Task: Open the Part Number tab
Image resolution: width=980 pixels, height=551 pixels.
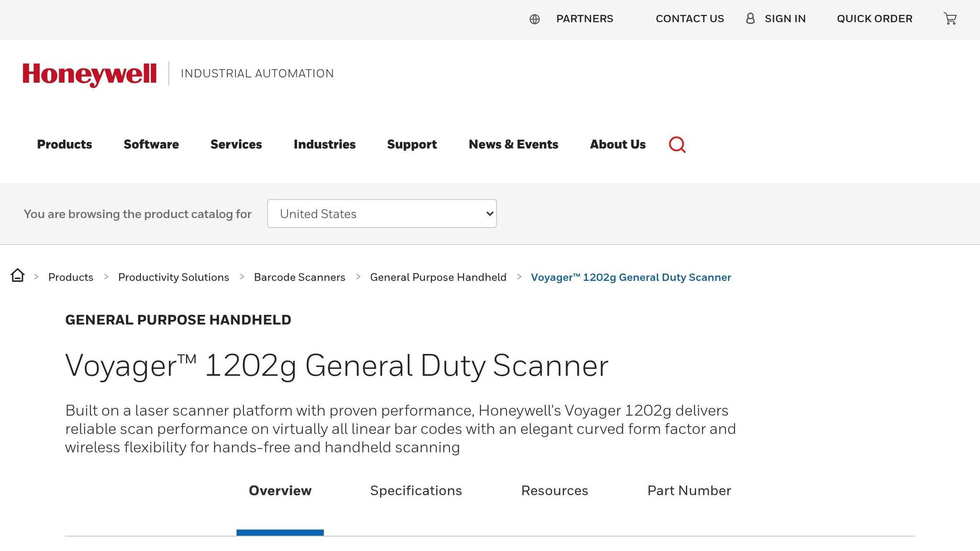Action: [x=689, y=490]
